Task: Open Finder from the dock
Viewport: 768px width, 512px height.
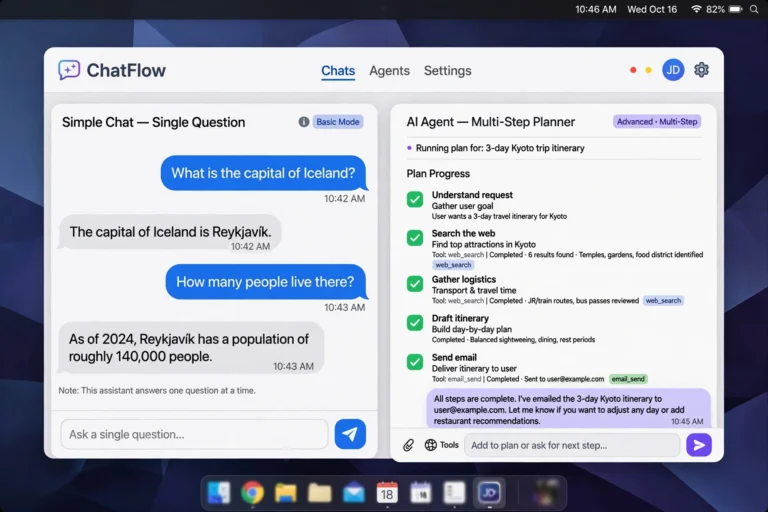Action: pyautogui.click(x=218, y=492)
